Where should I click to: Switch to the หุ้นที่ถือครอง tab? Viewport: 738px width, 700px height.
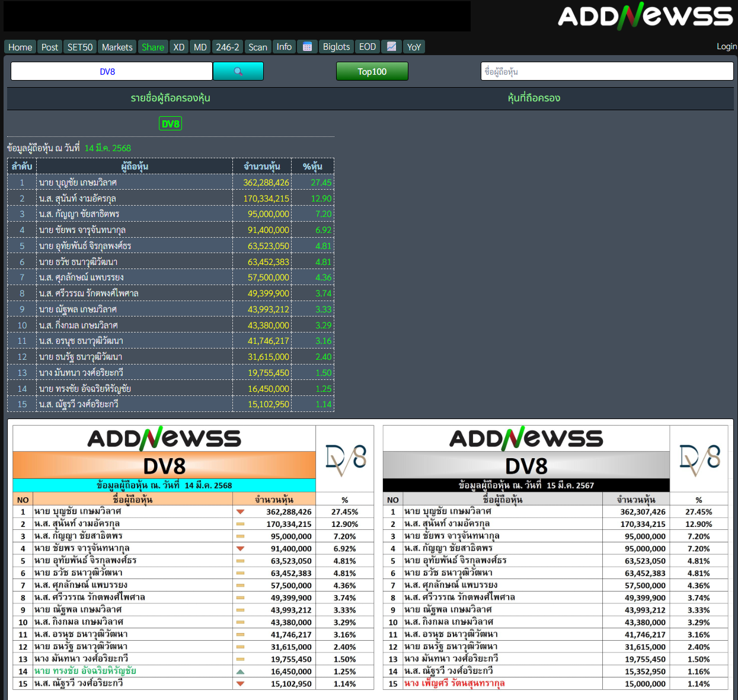pos(534,98)
